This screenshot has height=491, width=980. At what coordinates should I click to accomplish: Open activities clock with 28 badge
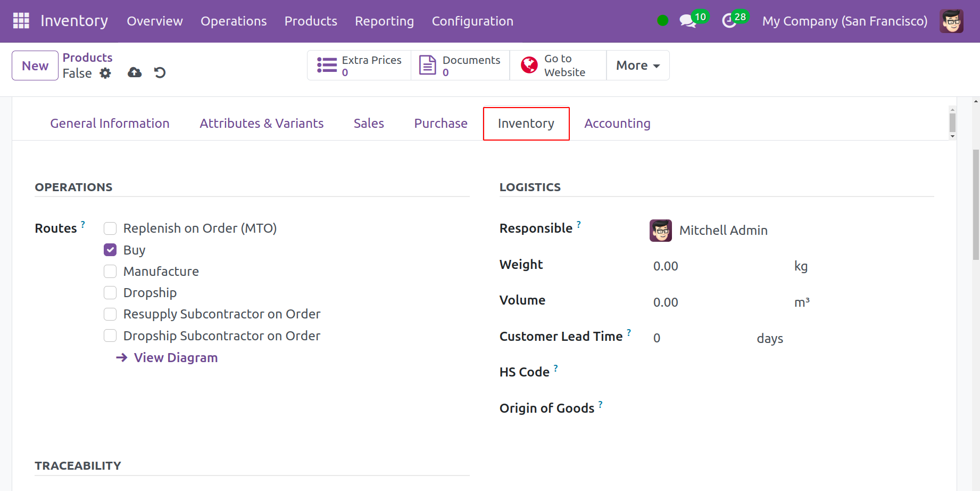tap(729, 21)
